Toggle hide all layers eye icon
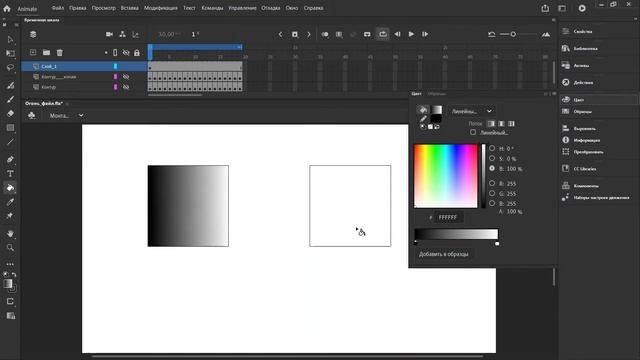640x360 pixels. (x=126, y=53)
